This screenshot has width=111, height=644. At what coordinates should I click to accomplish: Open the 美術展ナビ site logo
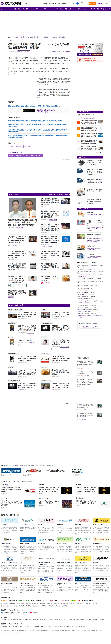(x=83, y=520)
